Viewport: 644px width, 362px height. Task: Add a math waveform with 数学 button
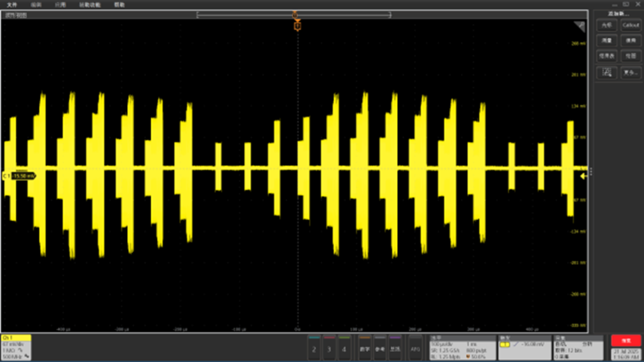click(365, 348)
